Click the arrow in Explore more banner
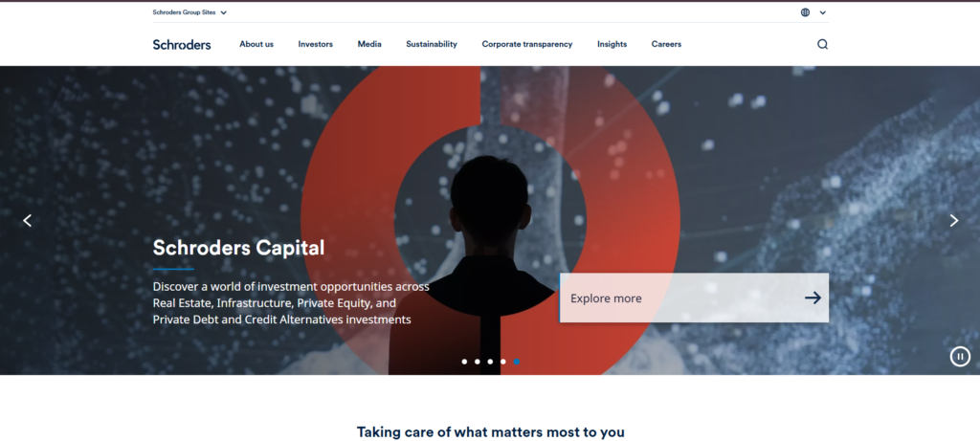980x441 pixels. coord(813,298)
